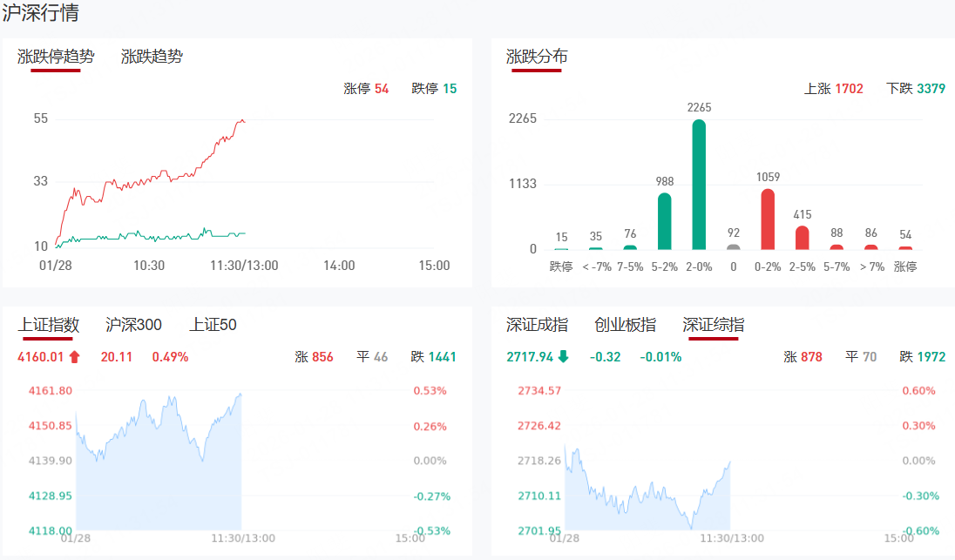Viewport: 955px width, 560px height.
Task: Click the 上涨 1702 count label
Action: [833, 89]
